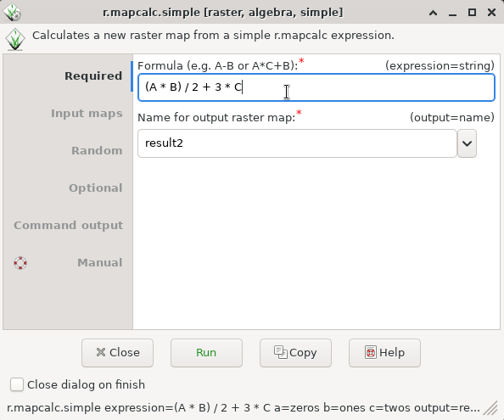Viewport: 504px width, 420px height.
Task: Select the Optional tab
Action: [96, 188]
